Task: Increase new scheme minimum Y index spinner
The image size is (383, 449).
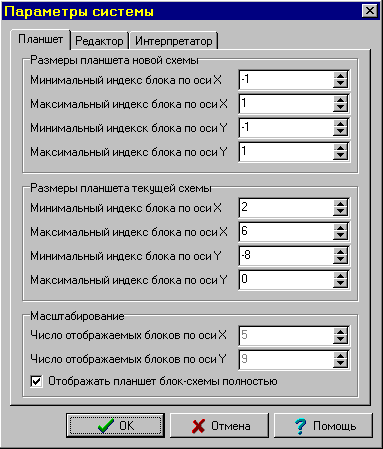Action: tap(340, 124)
